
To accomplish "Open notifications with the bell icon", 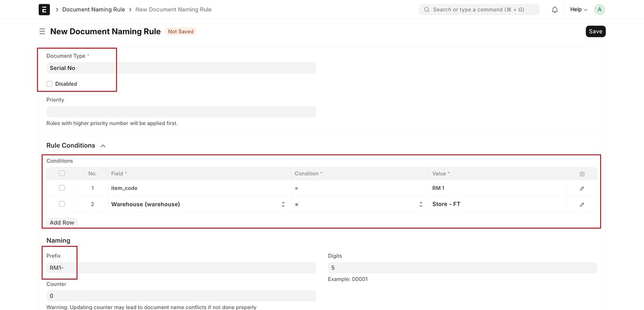I will point(554,9).
